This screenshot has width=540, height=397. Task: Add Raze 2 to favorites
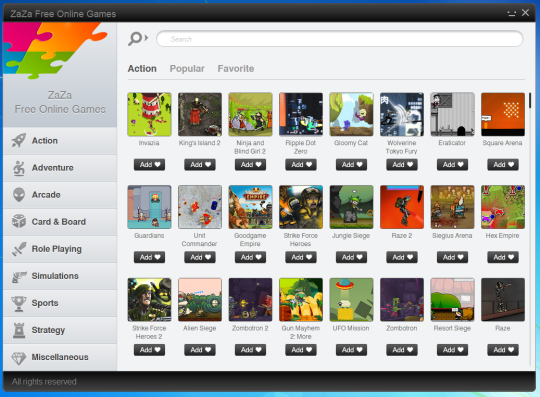(402, 257)
